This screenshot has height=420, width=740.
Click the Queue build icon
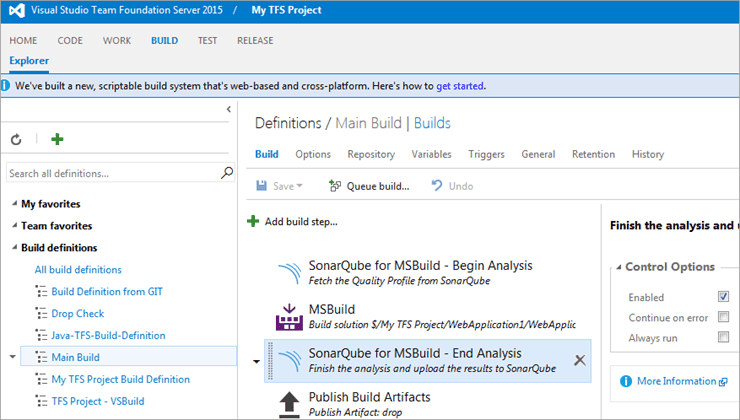pyautogui.click(x=335, y=186)
